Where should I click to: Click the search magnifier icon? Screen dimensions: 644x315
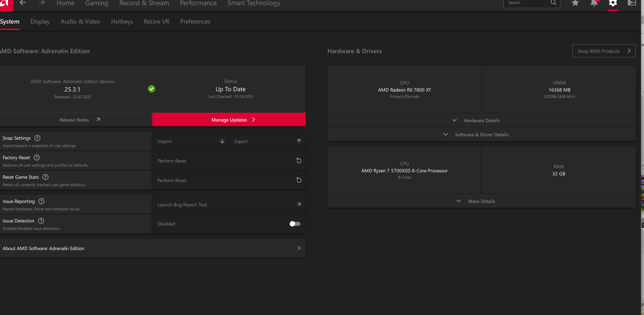coord(553,3)
